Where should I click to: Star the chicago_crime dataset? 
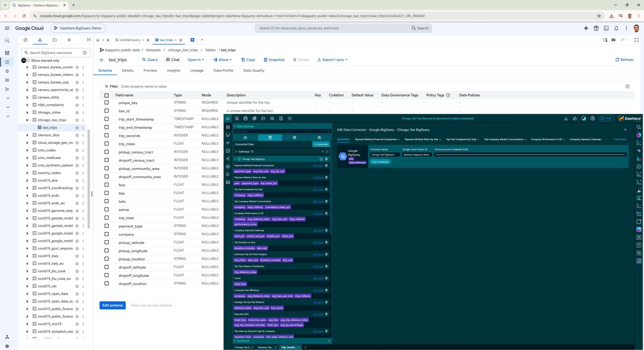coord(77,112)
